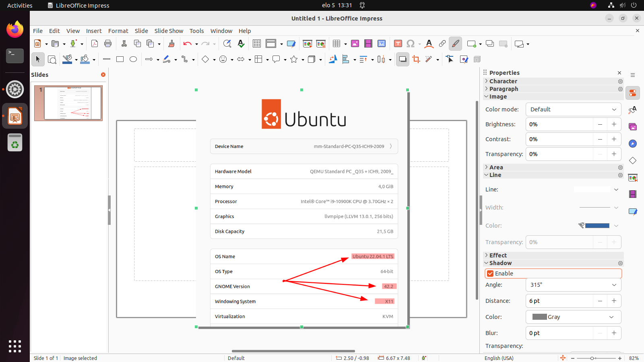The height and width of the screenshot is (362, 644).
Task: Open shadow Color Gray dropdown
Action: click(x=573, y=317)
